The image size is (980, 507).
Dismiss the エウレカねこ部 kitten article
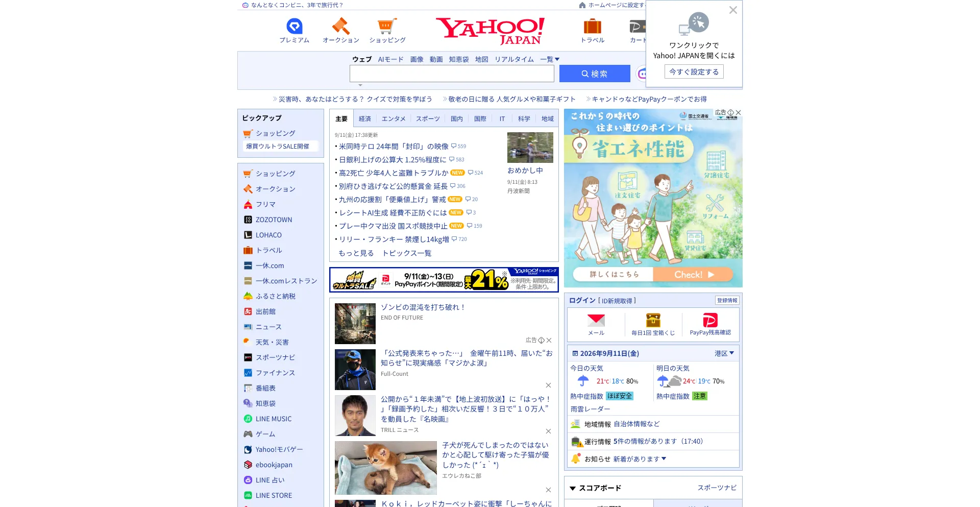548,490
